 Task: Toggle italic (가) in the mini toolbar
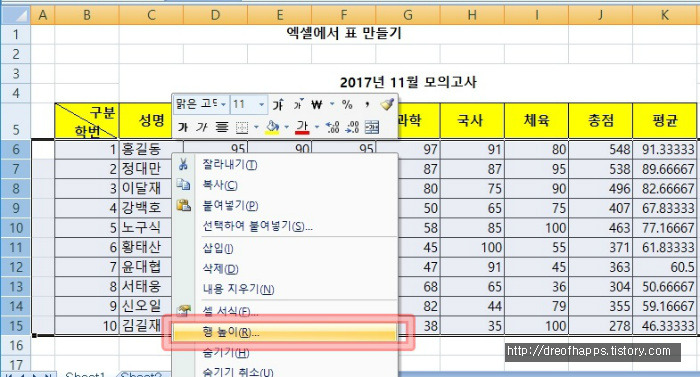202,128
